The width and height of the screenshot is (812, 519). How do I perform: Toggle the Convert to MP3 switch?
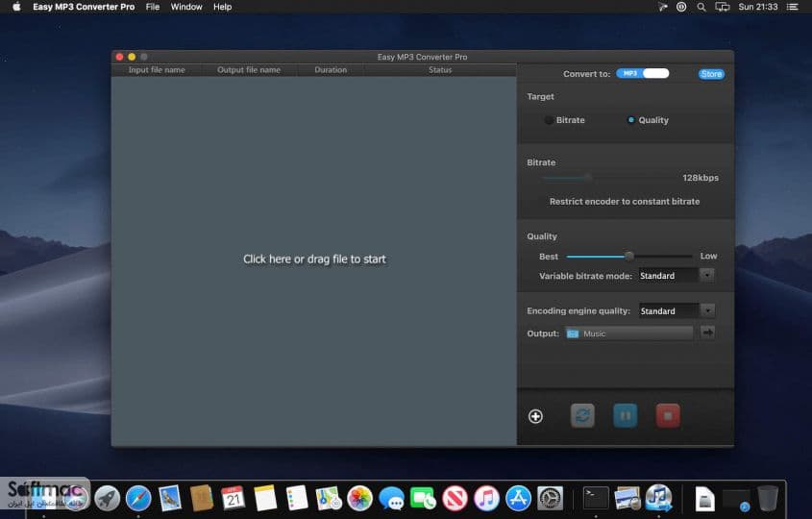[643, 74]
